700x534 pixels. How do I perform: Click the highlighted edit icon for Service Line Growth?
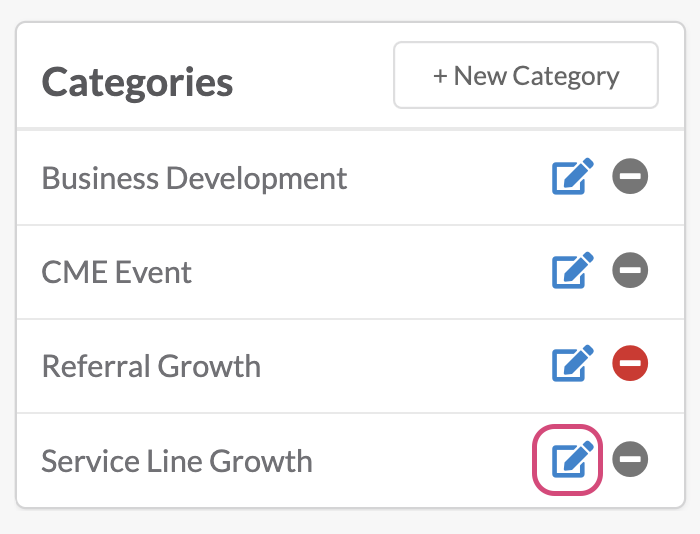pos(573,459)
